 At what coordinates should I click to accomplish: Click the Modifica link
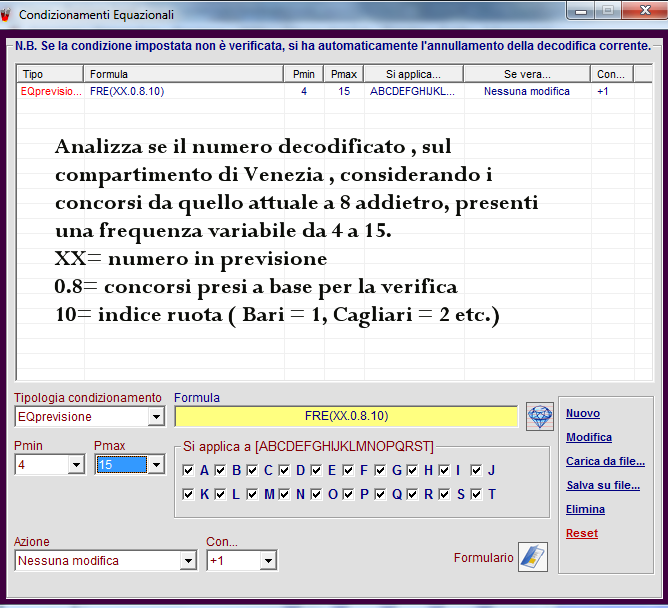click(x=589, y=437)
